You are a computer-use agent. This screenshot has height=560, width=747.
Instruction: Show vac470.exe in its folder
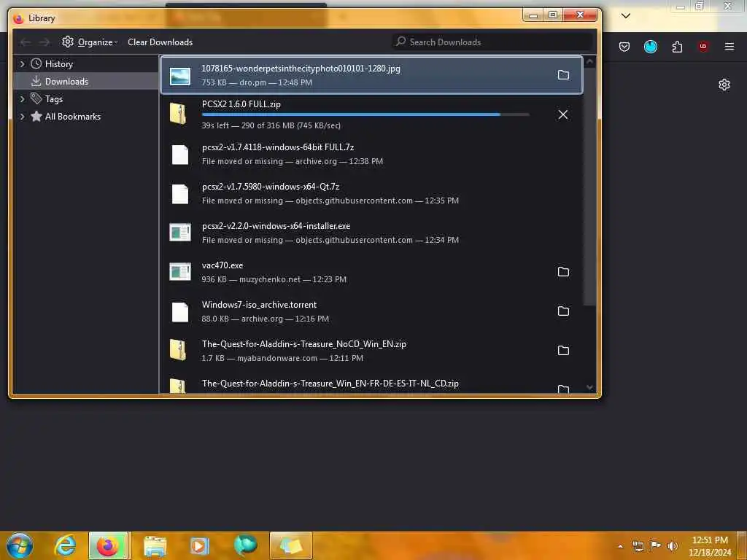click(563, 271)
